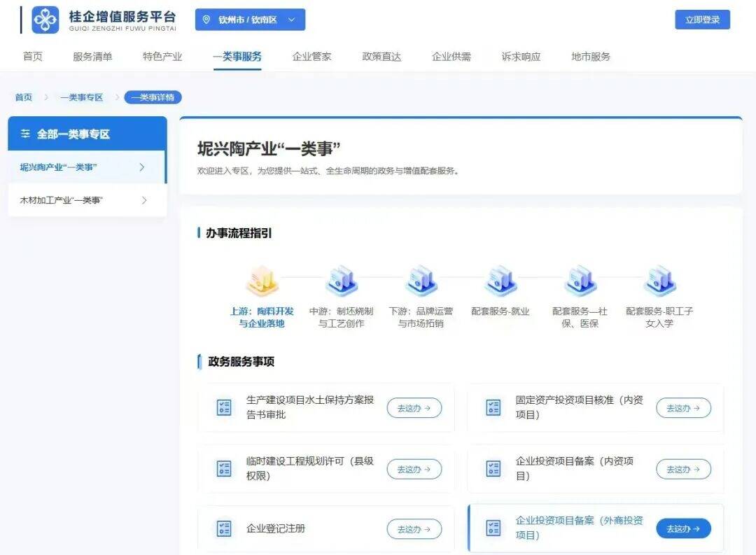Click the filter icon beside 全部一类事专区
Image resolution: width=756 pixels, height=555 pixels.
[25, 134]
